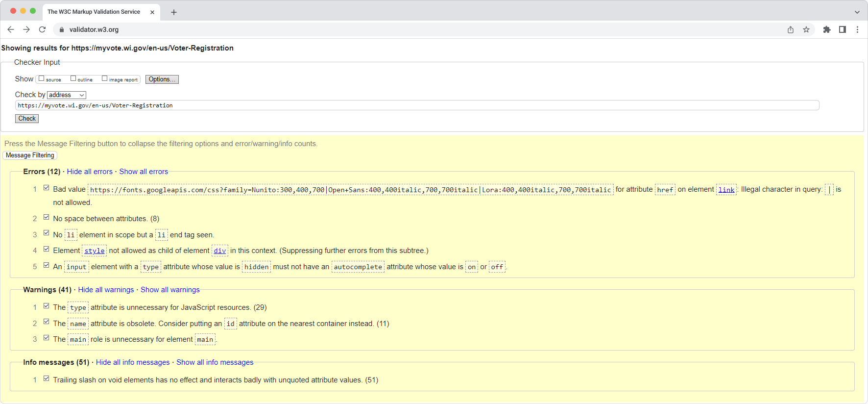Toggle the browser side panel icon
This screenshot has height=404, width=868.
[x=843, y=29]
